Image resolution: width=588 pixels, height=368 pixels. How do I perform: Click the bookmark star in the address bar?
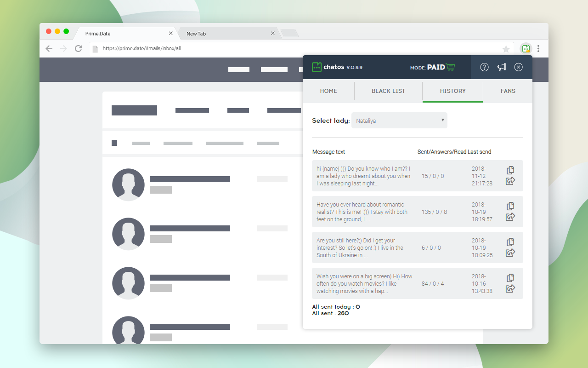(506, 48)
